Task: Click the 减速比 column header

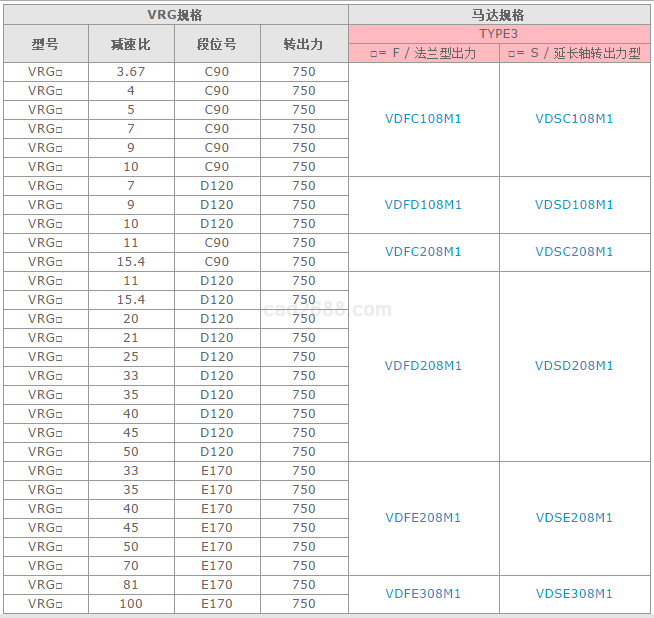Action: pyautogui.click(x=131, y=44)
